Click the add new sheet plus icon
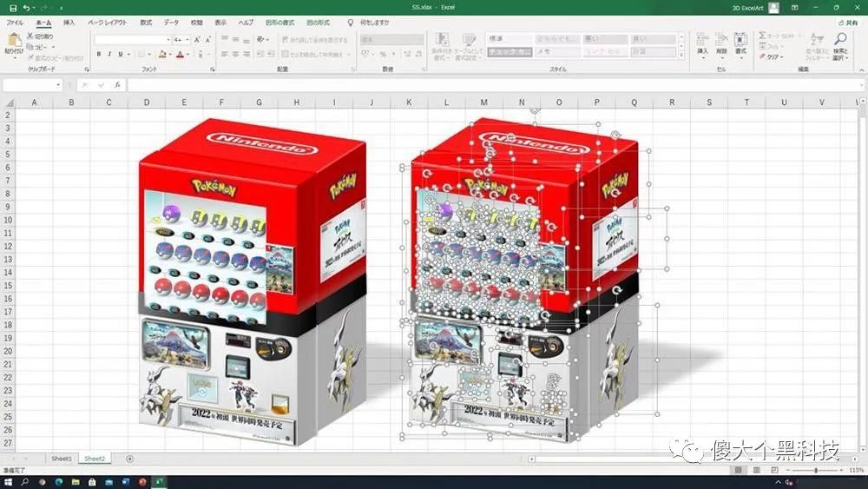 click(x=129, y=459)
